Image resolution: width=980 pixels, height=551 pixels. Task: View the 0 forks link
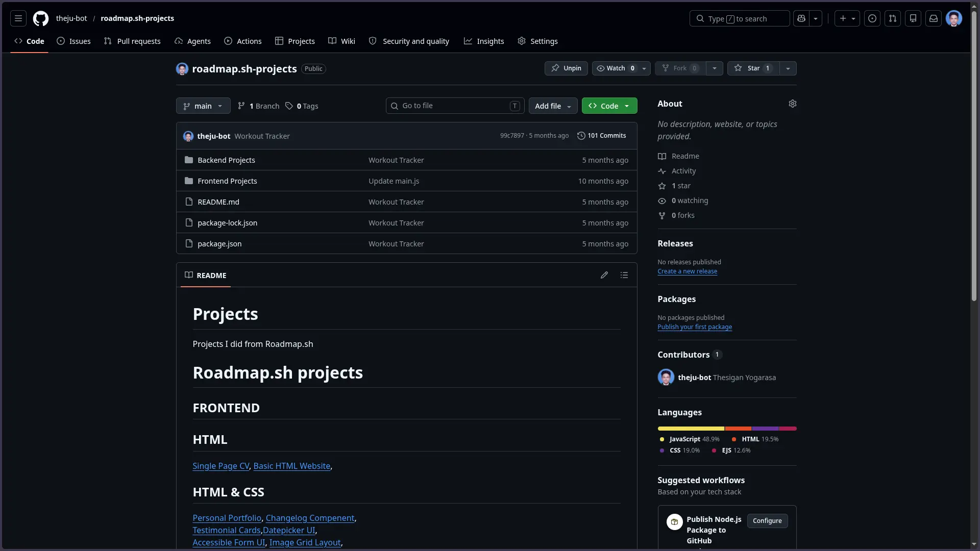[676, 215]
